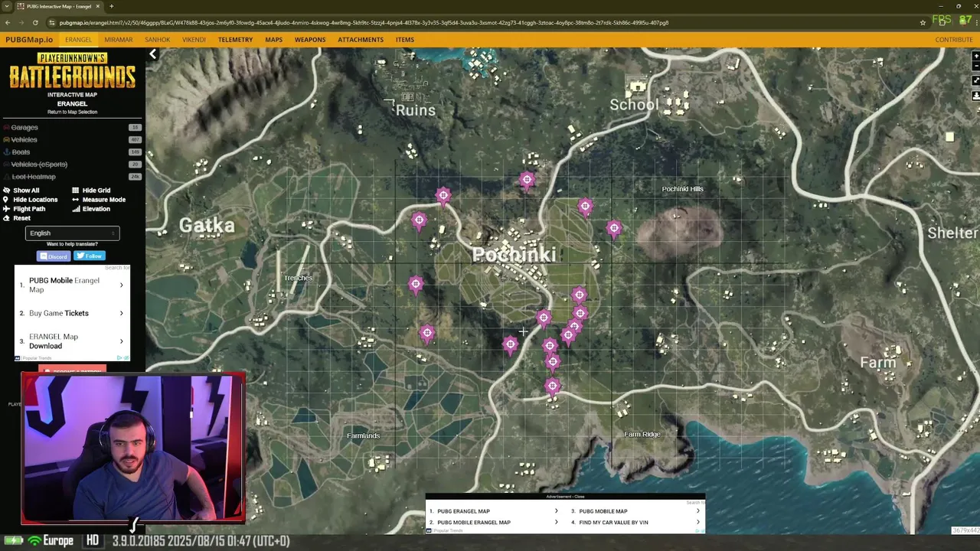The height and width of the screenshot is (551, 980).
Task: Expand PUBG MOBILE ERANGEL MAP bottom ad arrow
Action: 556,523
